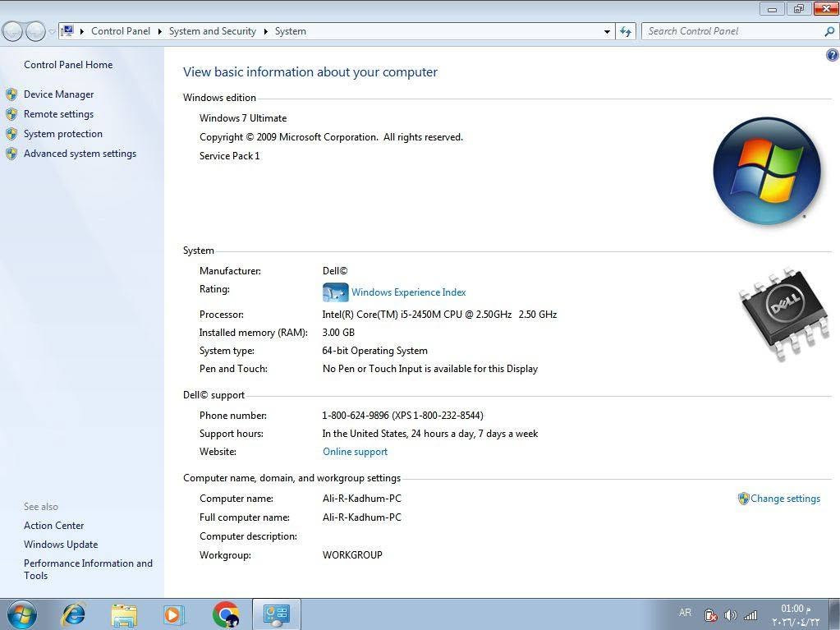Click the '3.00 GB' installed memory value
The height and width of the screenshot is (630, 840).
click(338, 333)
